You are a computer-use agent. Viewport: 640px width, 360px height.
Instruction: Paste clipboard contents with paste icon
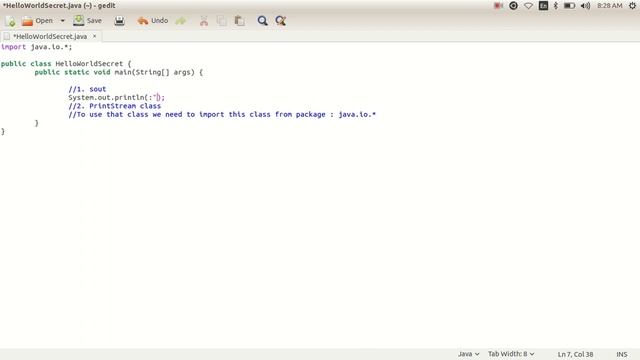240,21
